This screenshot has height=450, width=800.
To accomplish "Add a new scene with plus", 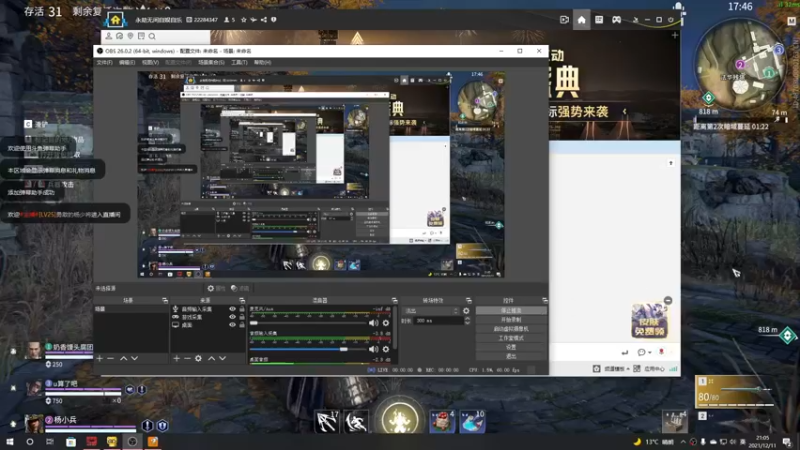I will coord(99,358).
